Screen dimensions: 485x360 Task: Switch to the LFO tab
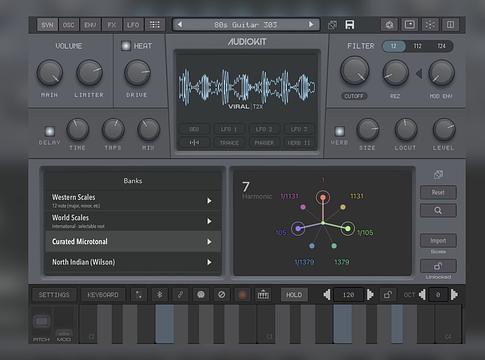coord(133,25)
